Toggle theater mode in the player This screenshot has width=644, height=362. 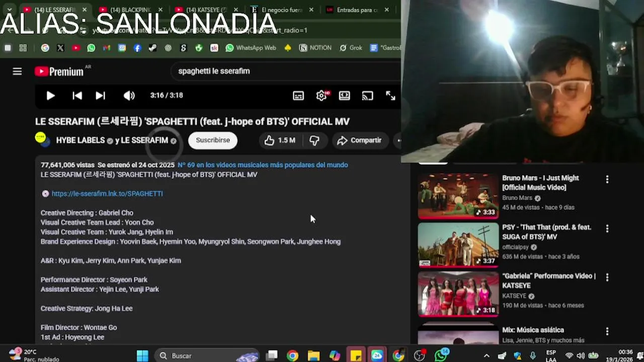point(345,96)
